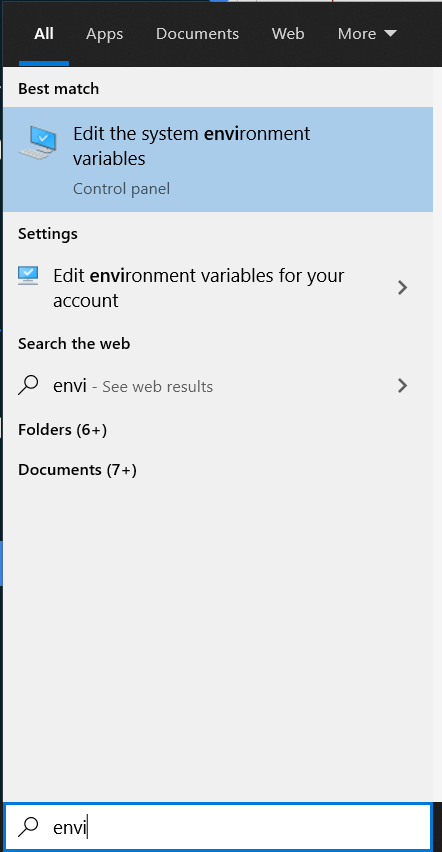This screenshot has height=852, width=442.
Task: Open Edit environment variables for your account
Action: 218,287
